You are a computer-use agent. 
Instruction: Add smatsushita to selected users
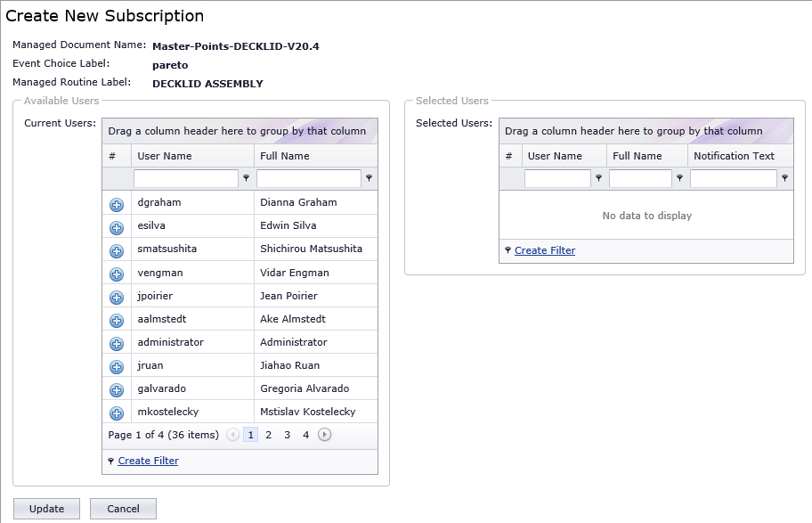(x=117, y=251)
